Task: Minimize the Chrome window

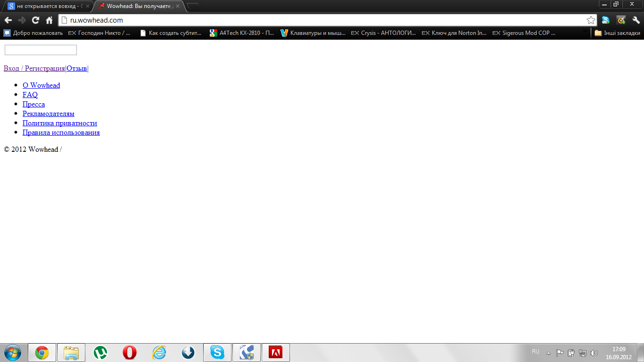Action: pyautogui.click(x=604, y=4)
